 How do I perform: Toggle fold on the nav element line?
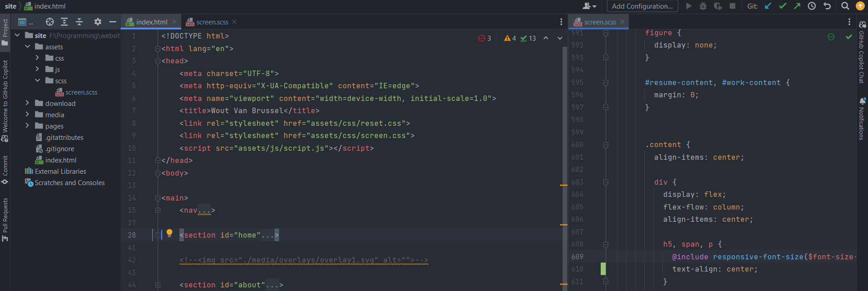click(158, 210)
